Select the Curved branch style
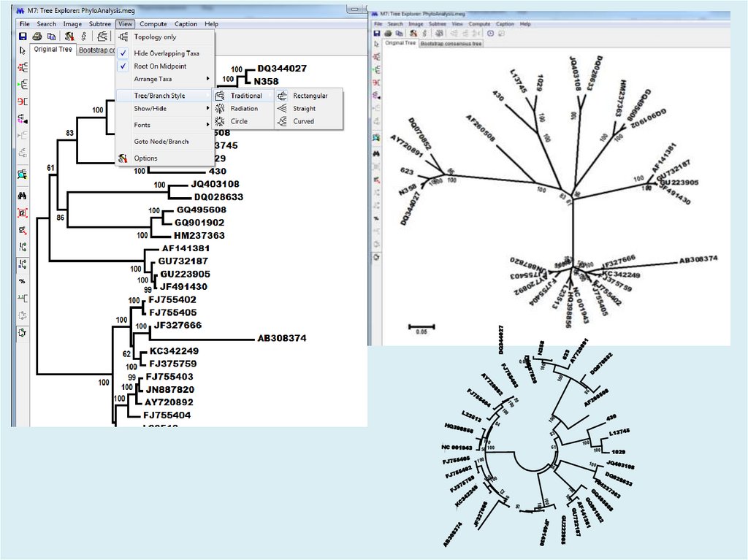This screenshot has width=748, height=560. click(303, 121)
